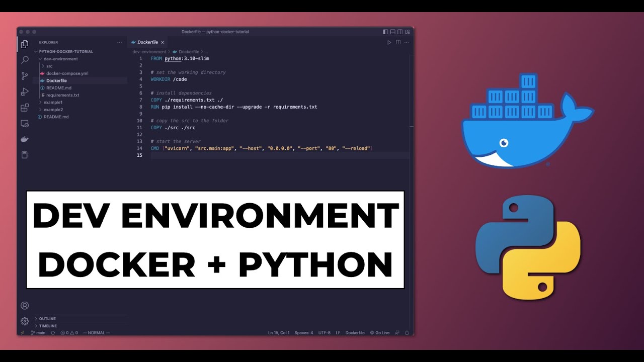Click the '# install dependencies' comment
Viewport: 644px width, 362px height.
click(x=181, y=93)
